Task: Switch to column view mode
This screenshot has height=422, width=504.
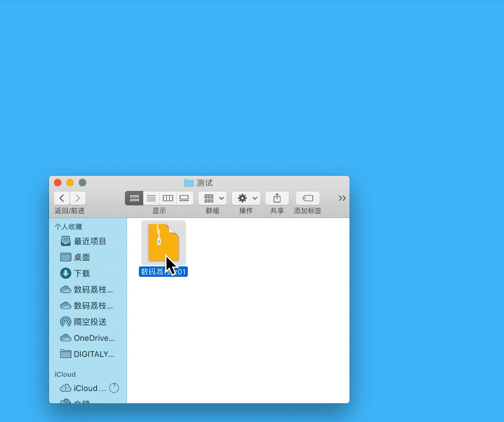Action: 168,198
